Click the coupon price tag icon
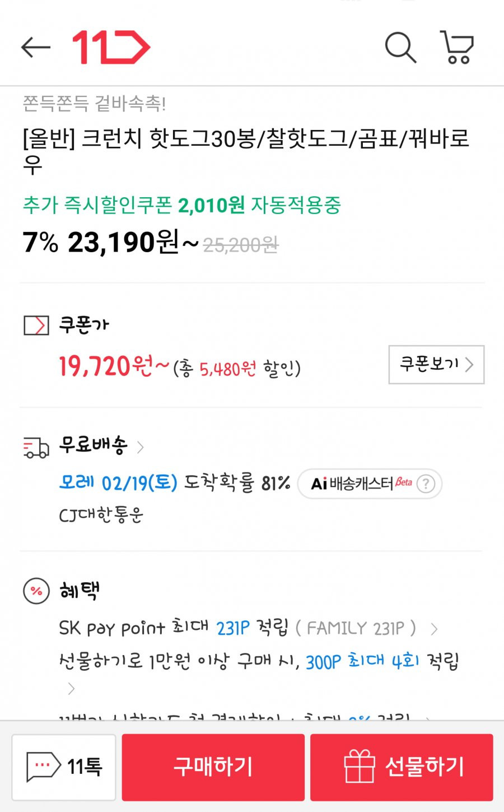Screen dimensions: 504x812 click(x=36, y=325)
